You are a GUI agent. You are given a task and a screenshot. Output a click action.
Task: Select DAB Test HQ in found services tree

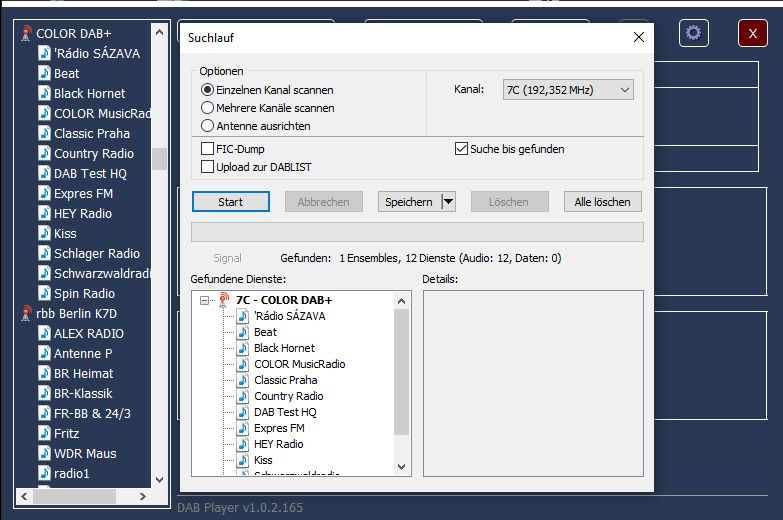(285, 412)
